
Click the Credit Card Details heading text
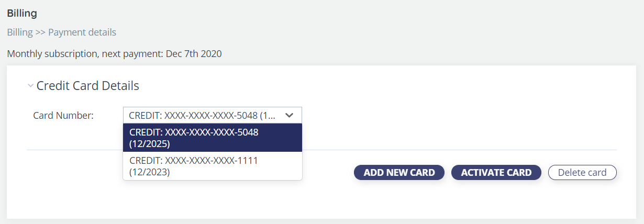click(x=88, y=86)
